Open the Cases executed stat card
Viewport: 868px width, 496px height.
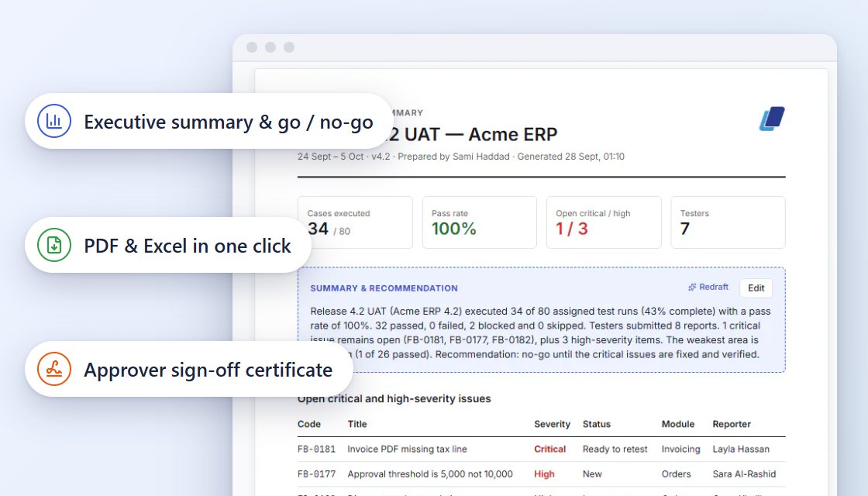click(x=355, y=222)
